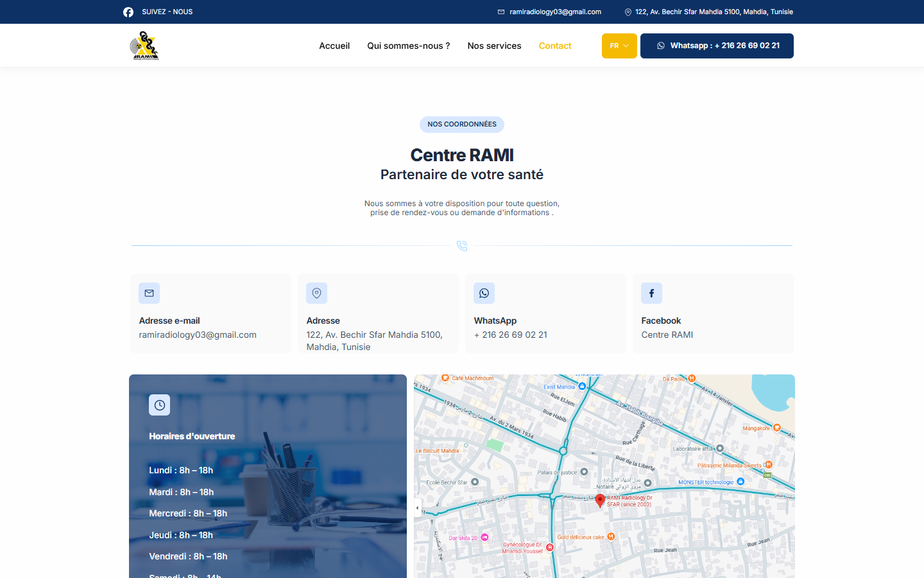
Task: Open Nos services menu item
Action: coord(494,46)
